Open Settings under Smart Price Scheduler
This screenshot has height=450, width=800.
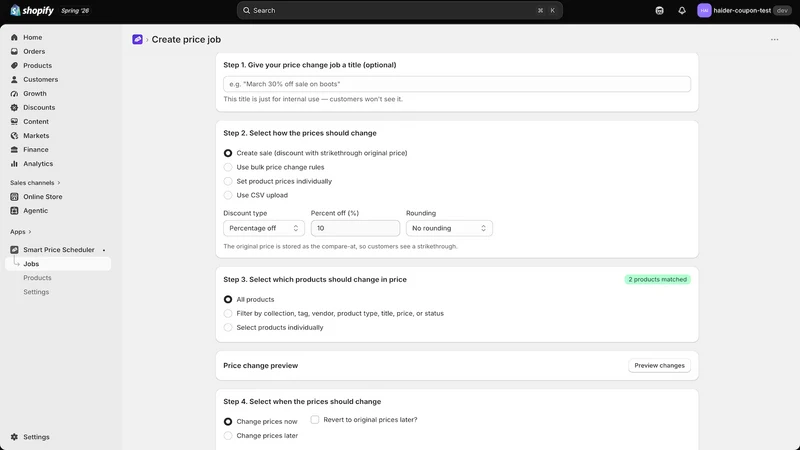point(36,292)
